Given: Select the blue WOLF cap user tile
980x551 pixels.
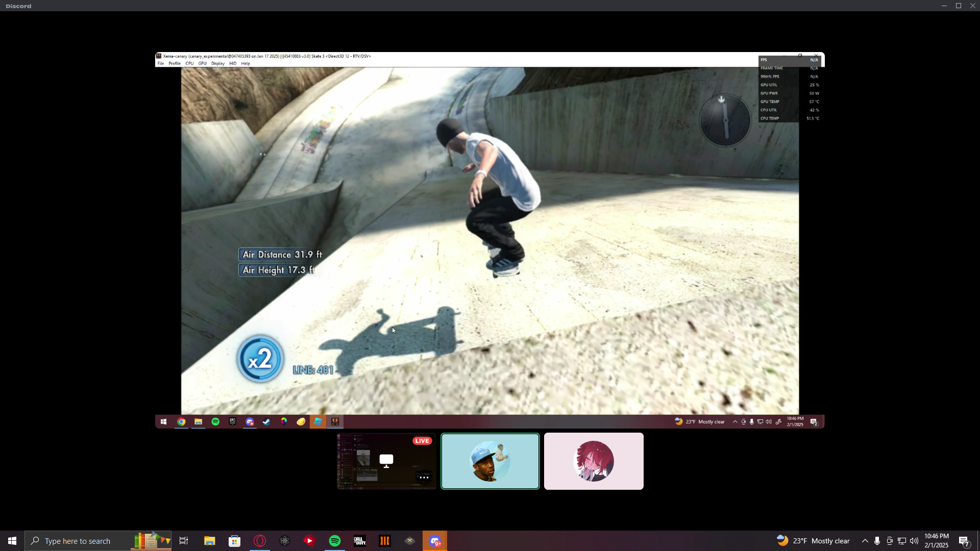Looking at the screenshot, I should [x=490, y=461].
